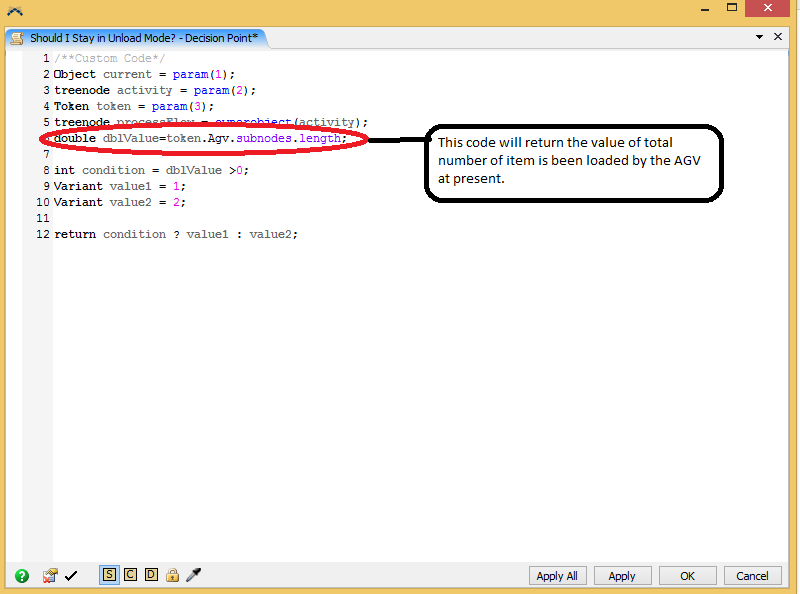The width and height of the screenshot is (800, 594).
Task: Toggle the C code mode button
Action: [130, 575]
